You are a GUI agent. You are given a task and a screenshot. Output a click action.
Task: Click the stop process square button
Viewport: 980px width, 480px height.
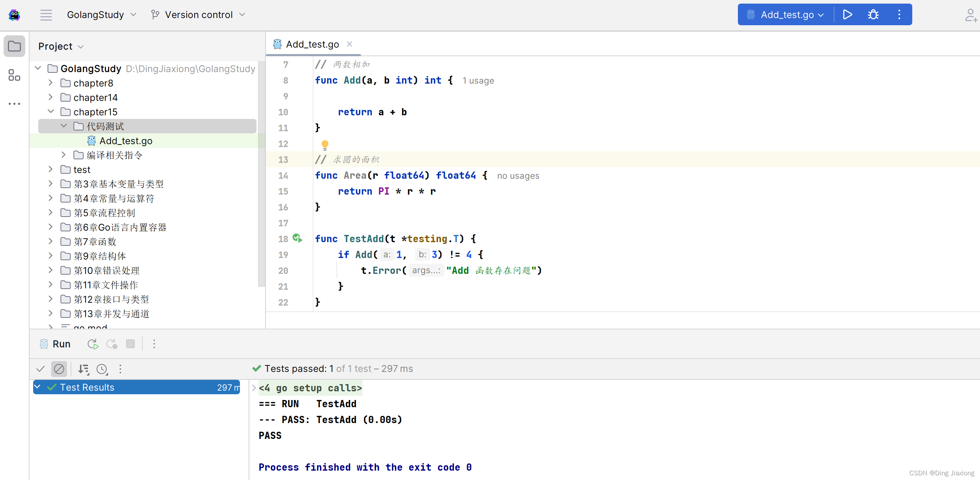click(x=130, y=344)
